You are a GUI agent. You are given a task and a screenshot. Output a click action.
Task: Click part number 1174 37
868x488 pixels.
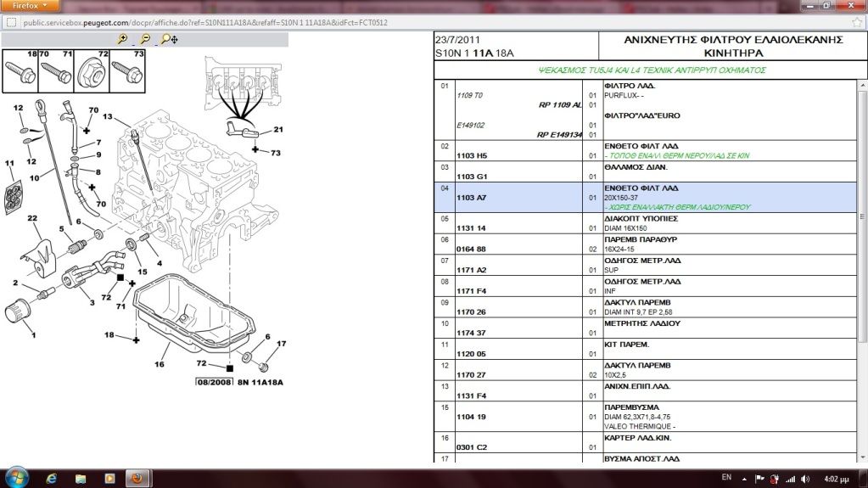point(471,334)
